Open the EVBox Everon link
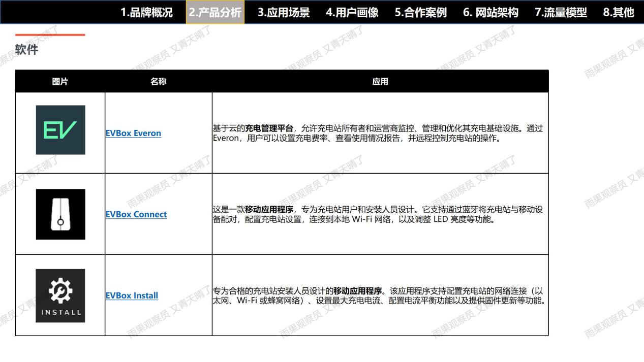 coord(133,133)
